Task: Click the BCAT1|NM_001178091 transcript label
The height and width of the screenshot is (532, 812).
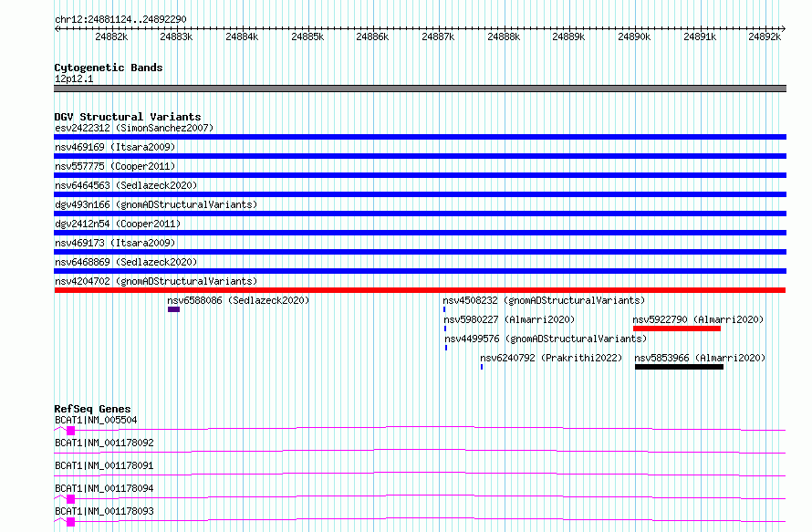Action: pos(104,465)
